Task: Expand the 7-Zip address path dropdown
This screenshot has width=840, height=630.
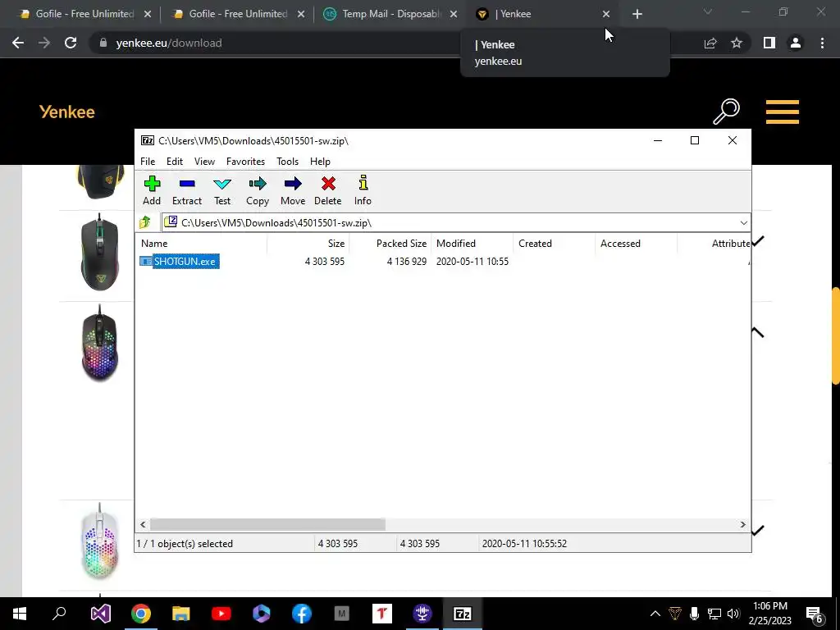Action: pyautogui.click(x=743, y=223)
